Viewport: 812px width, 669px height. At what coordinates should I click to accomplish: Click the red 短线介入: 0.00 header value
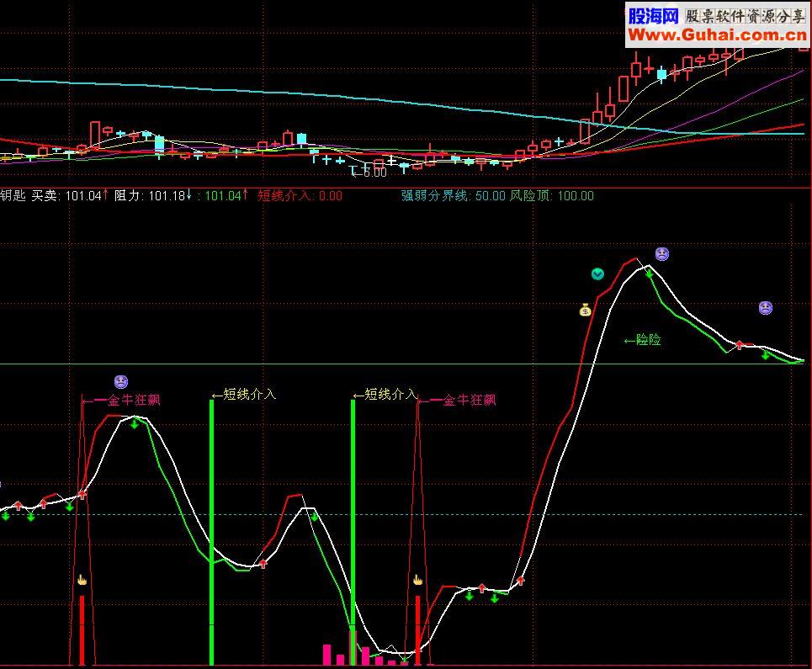(300, 196)
